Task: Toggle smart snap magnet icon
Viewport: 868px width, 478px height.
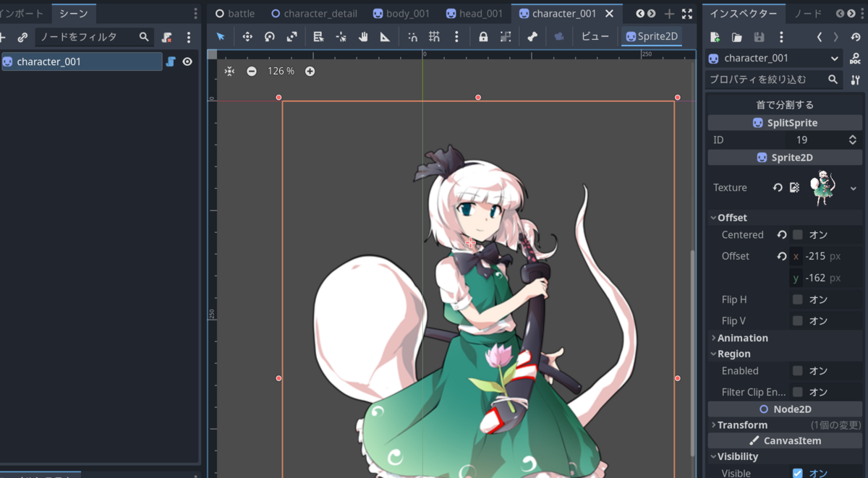Action: tap(412, 36)
